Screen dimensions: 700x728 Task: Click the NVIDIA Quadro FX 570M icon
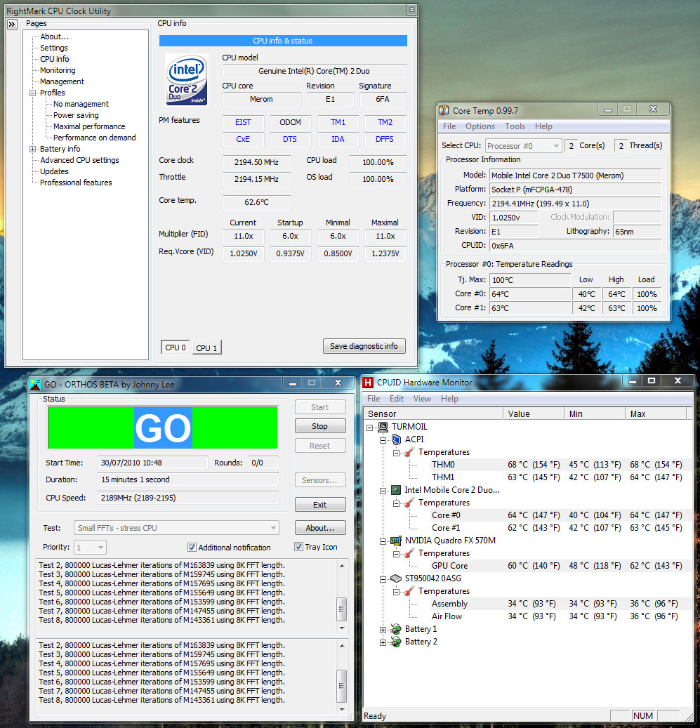(x=397, y=541)
